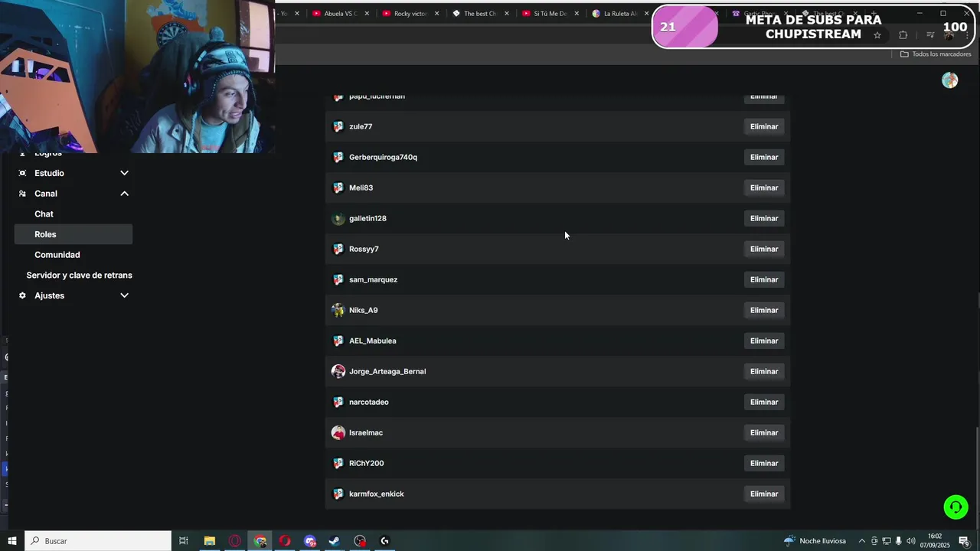
Task: Remove sam_marquez with Eliminar
Action: tap(764, 279)
